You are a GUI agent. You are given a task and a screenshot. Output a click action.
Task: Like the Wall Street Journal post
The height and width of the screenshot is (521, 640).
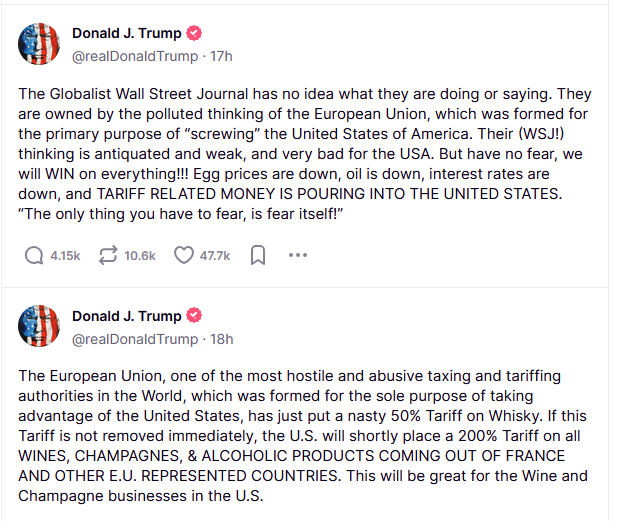184,256
